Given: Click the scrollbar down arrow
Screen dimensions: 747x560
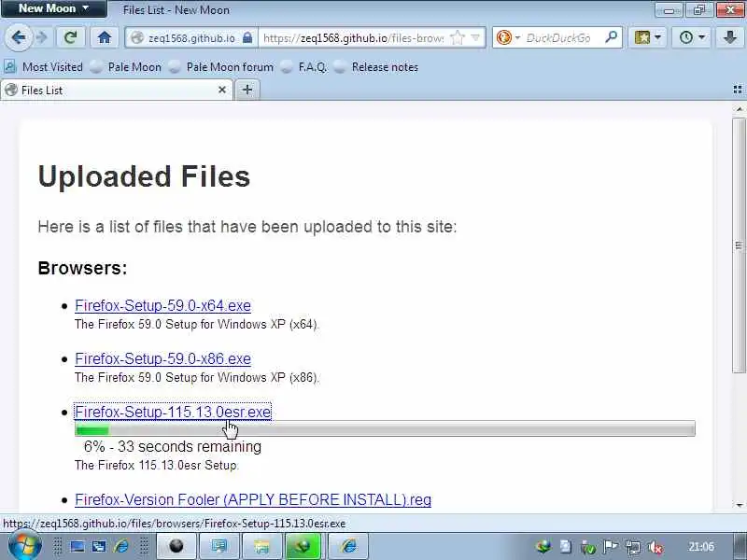Looking at the screenshot, I should (x=739, y=505).
